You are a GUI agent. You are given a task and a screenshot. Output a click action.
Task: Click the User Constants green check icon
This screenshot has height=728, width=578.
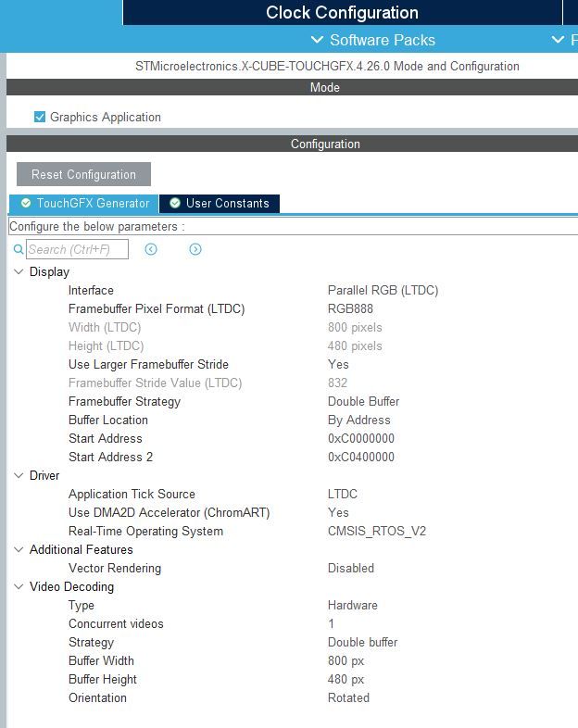[x=175, y=203]
